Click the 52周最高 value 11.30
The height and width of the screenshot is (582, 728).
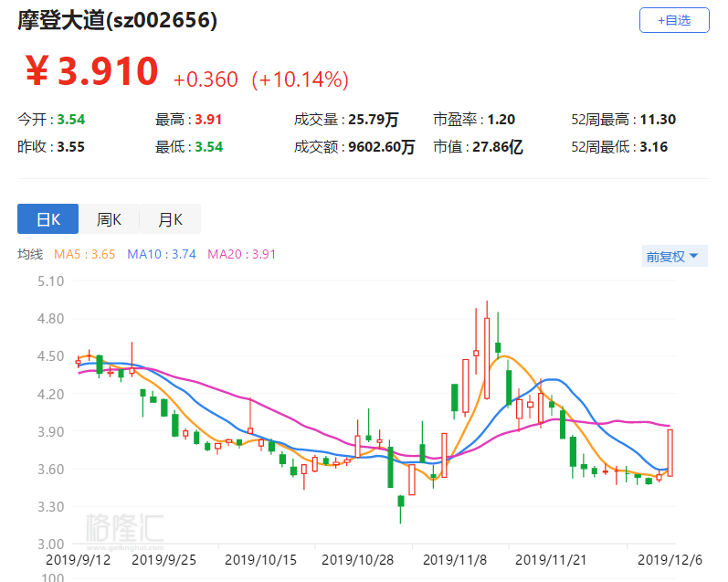[x=658, y=120]
